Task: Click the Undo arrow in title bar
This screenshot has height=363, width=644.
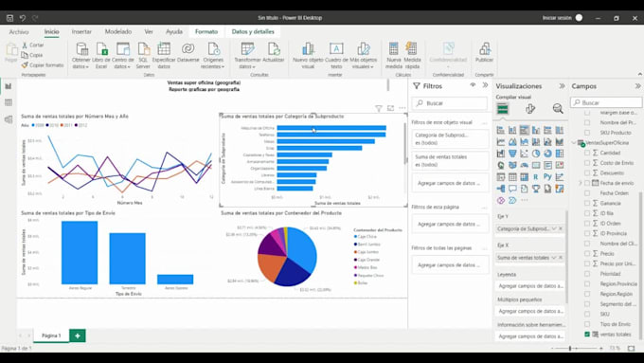Action: [x=23, y=18]
